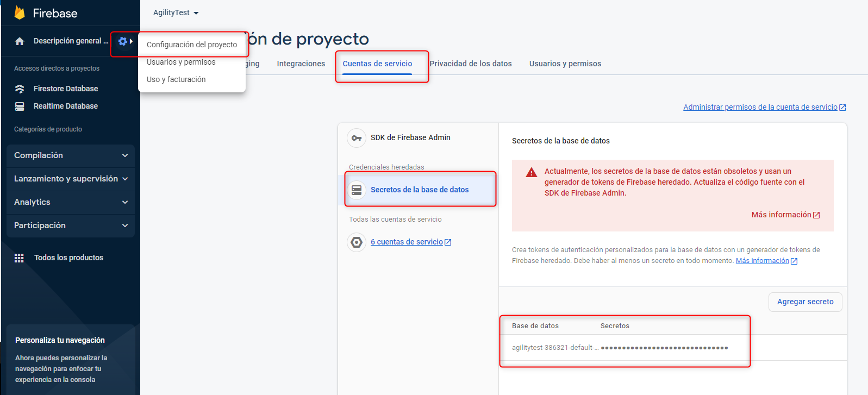Select Configuración del proyecto menu entry
The height and width of the screenshot is (395, 868).
[x=192, y=45]
